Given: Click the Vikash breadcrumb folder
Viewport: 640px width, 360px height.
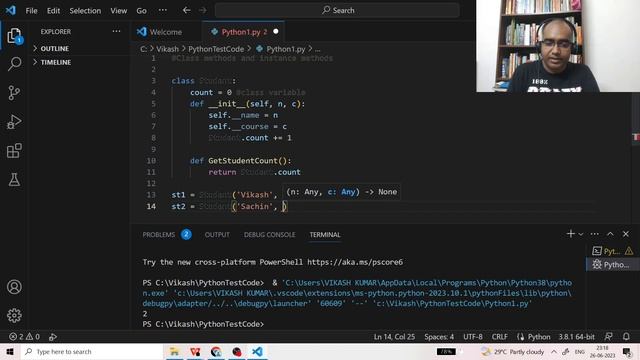Looking at the screenshot, I should tap(167, 49).
